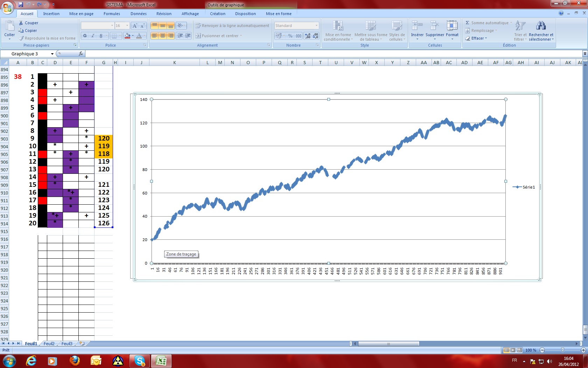Open Skype from the Windows taskbar
Image resolution: width=588 pixels, height=368 pixels.
(x=140, y=361)
